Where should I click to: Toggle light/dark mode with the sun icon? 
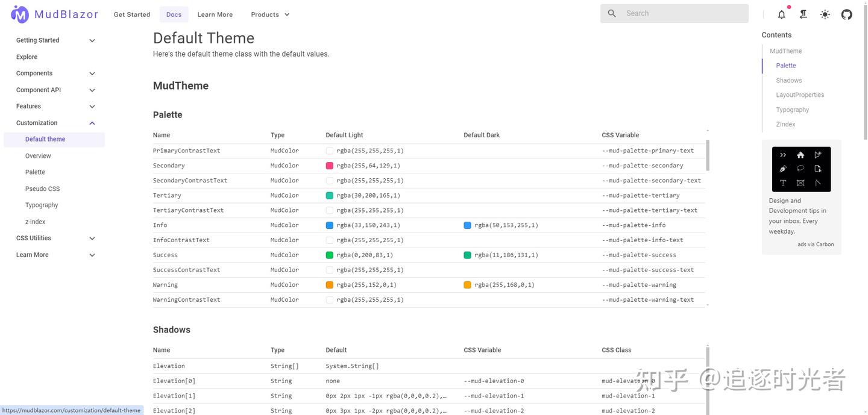(x=825, y=14)
